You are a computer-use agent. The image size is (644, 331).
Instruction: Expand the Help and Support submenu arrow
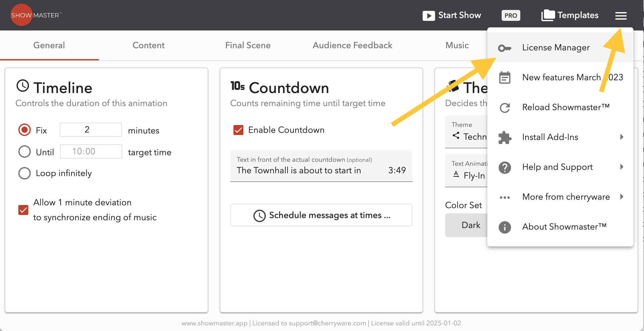(x=622, y=167)
